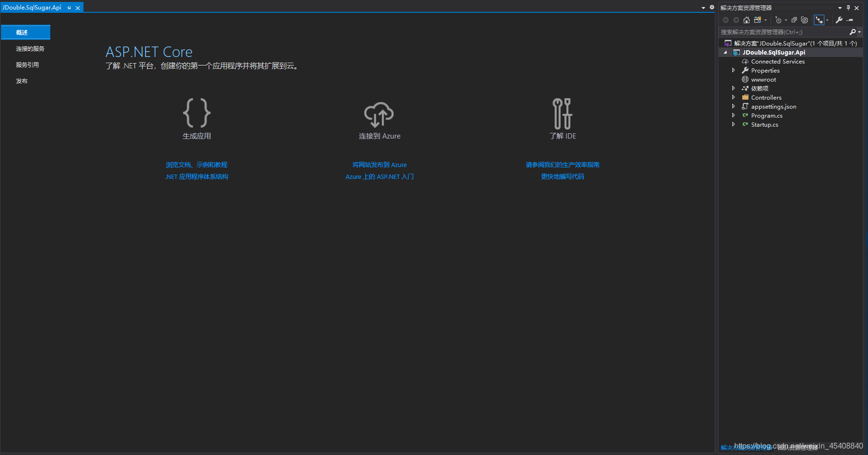This screenshot has height=455, width=868.
Task: Click the Pending Changes Filter clock icon
Action: [x=778, y=19]
